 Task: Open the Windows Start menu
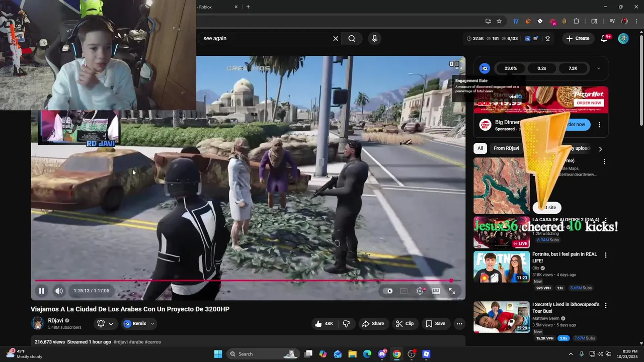pyautogui.click(x=218, y=354)
